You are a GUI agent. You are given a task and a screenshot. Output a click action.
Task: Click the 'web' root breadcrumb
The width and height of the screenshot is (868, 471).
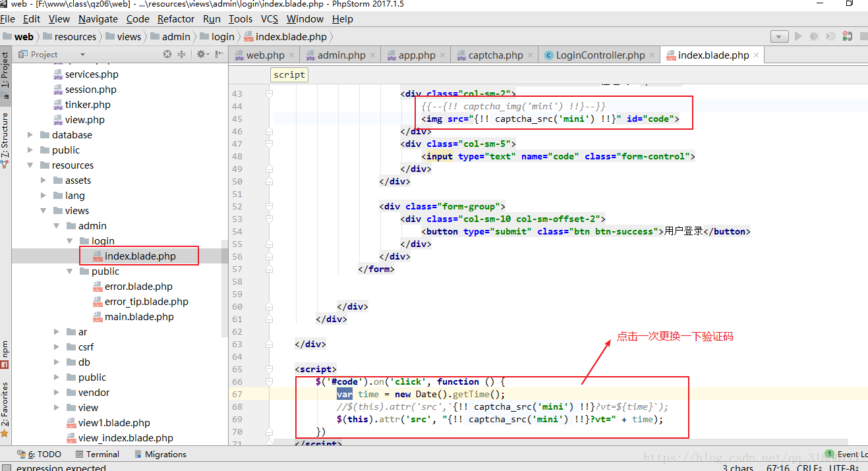coord(18,37)
